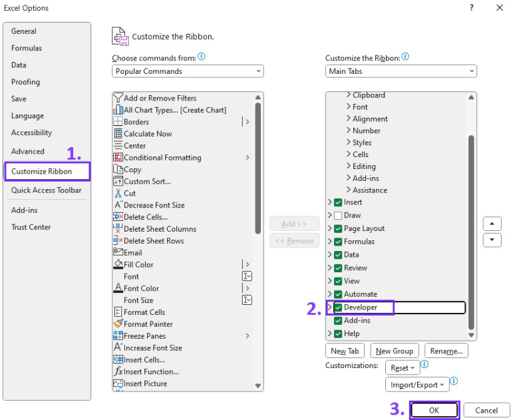Choose the Freeze Panes command icon
The height and width of the screenshot is (420, 511).
118,336
